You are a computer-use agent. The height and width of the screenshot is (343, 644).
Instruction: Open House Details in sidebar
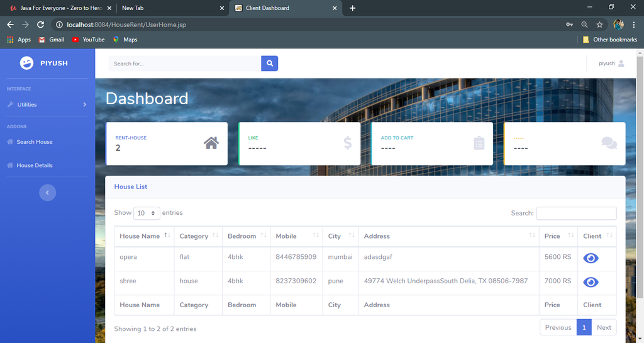[35, 165]
